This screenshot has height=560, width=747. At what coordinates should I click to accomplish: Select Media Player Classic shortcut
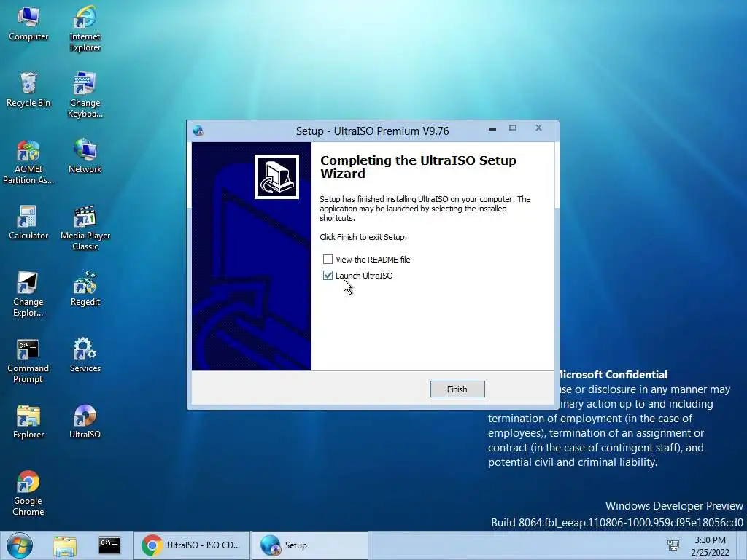pyautogui.click(x=85, y=227)
